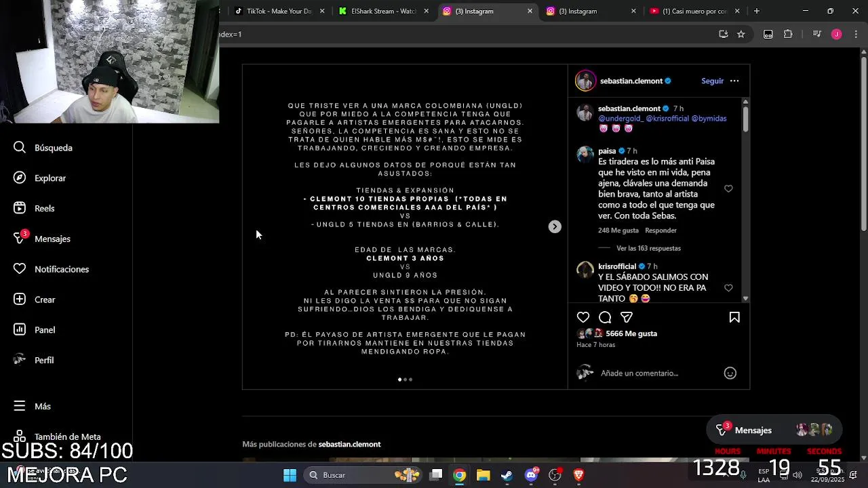868x488 pixels.
Task: Open the Windows Start menu
Action: tap(290, 475)
